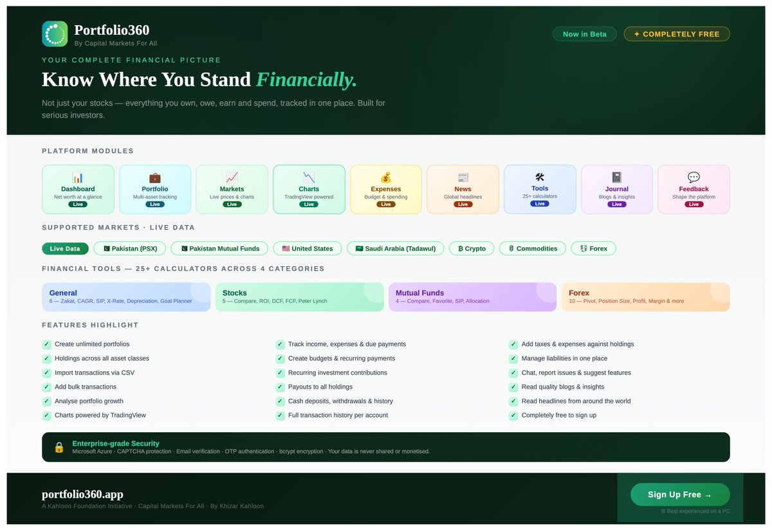The image size is (772, 532).
Task: Open the Portfolio multi-asset tracking card
Action: coord(155,189)
